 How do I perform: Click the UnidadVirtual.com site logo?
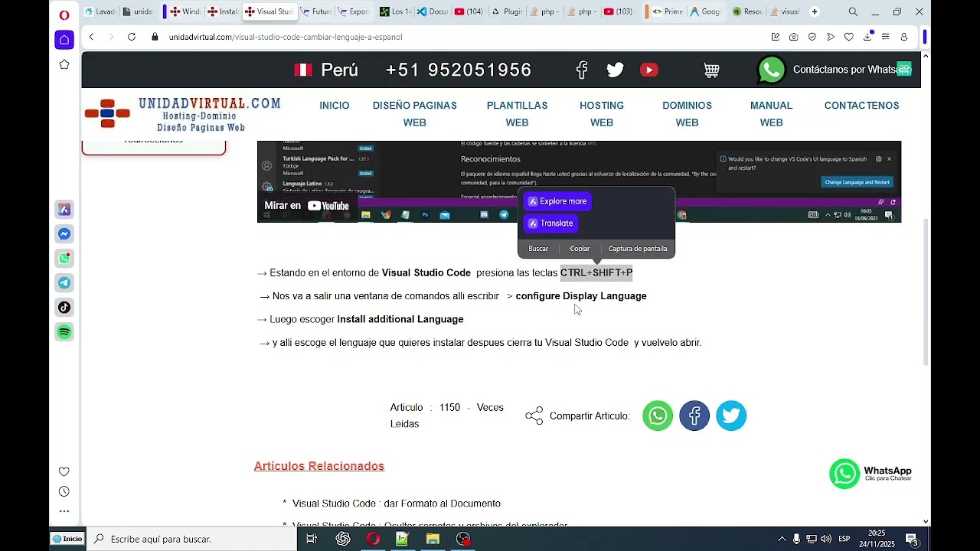point(183,114)
